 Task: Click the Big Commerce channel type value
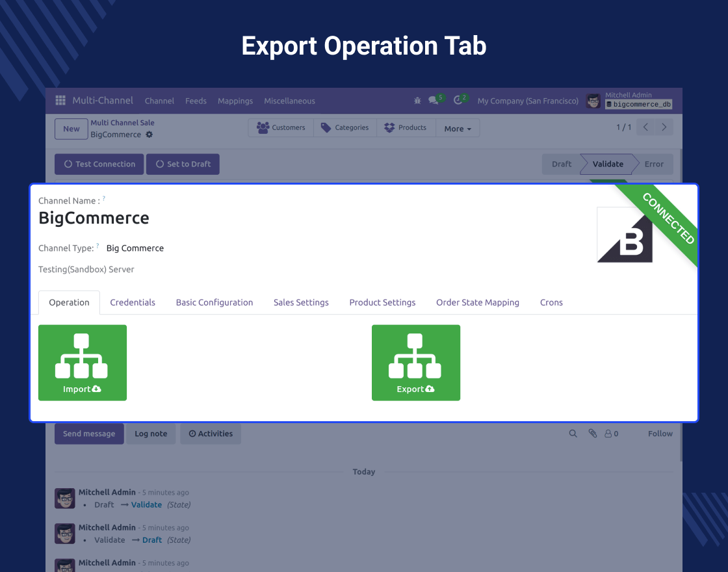135,248
